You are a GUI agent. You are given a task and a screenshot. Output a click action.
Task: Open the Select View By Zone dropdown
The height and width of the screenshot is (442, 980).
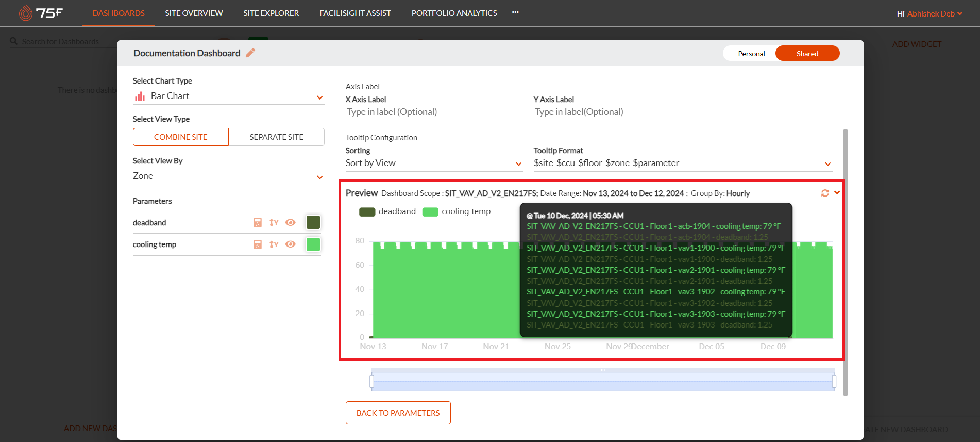tap(228, 176)
